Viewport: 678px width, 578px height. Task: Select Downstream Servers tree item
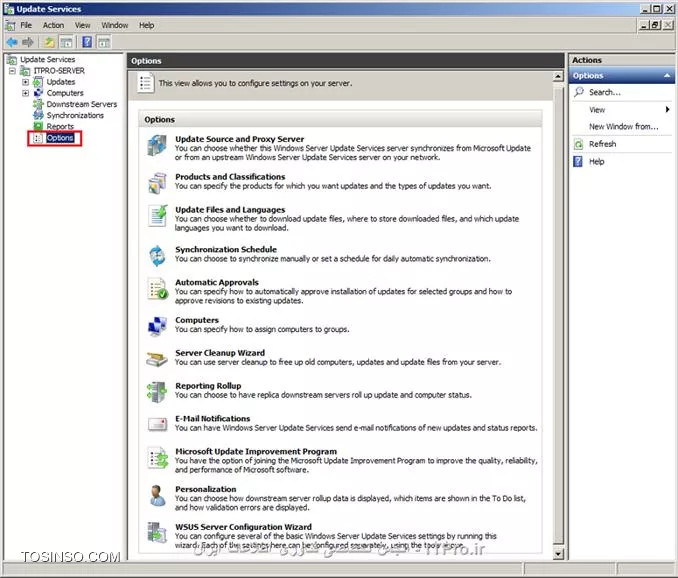tap(82, 104)
